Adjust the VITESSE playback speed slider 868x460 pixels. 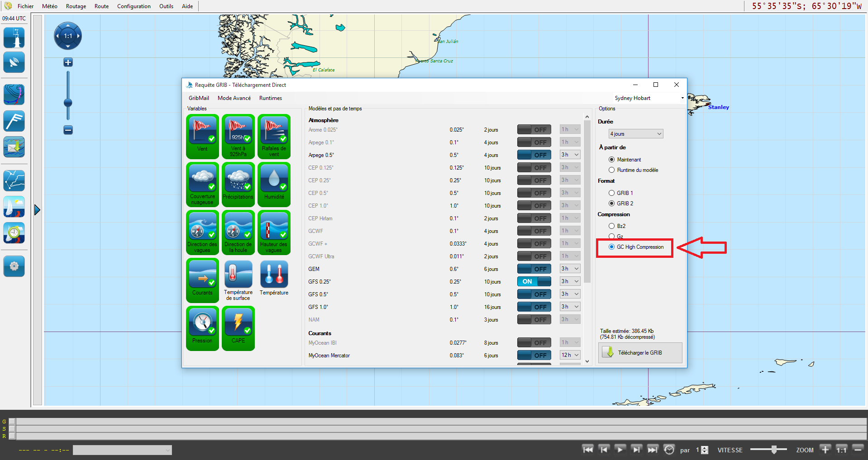pos(774,450)
